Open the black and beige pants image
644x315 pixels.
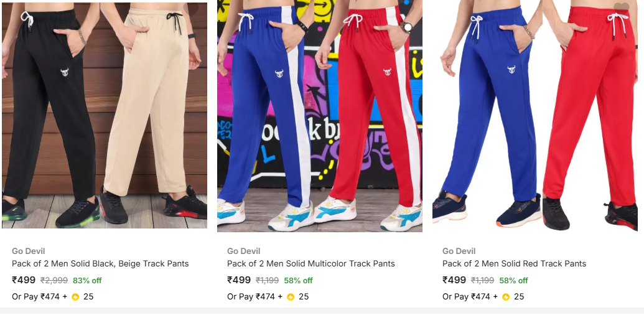105,115
